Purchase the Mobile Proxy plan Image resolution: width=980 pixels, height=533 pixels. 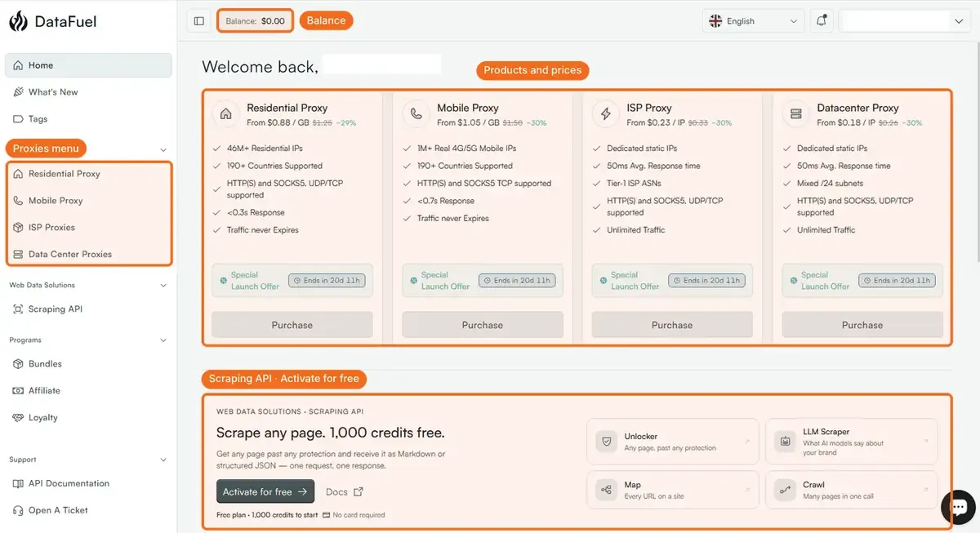(x=483, y=325)
